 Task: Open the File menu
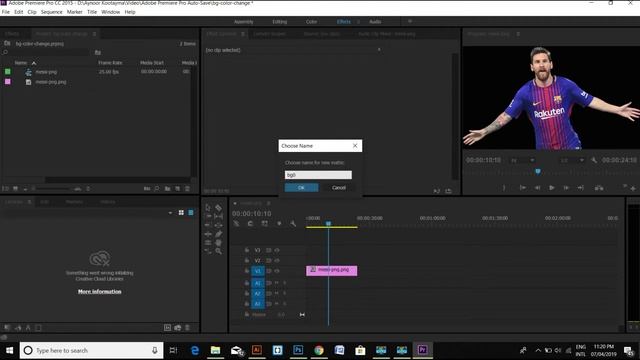point(6,12)
